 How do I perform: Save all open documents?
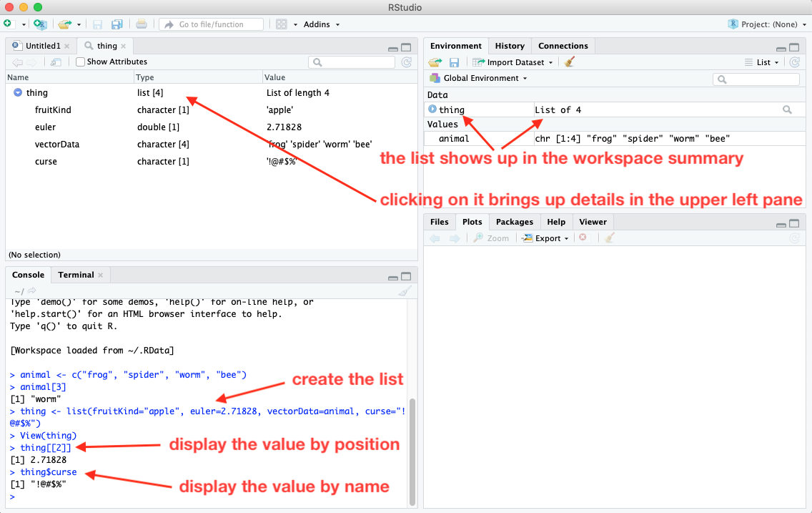(x=117, y=24)
